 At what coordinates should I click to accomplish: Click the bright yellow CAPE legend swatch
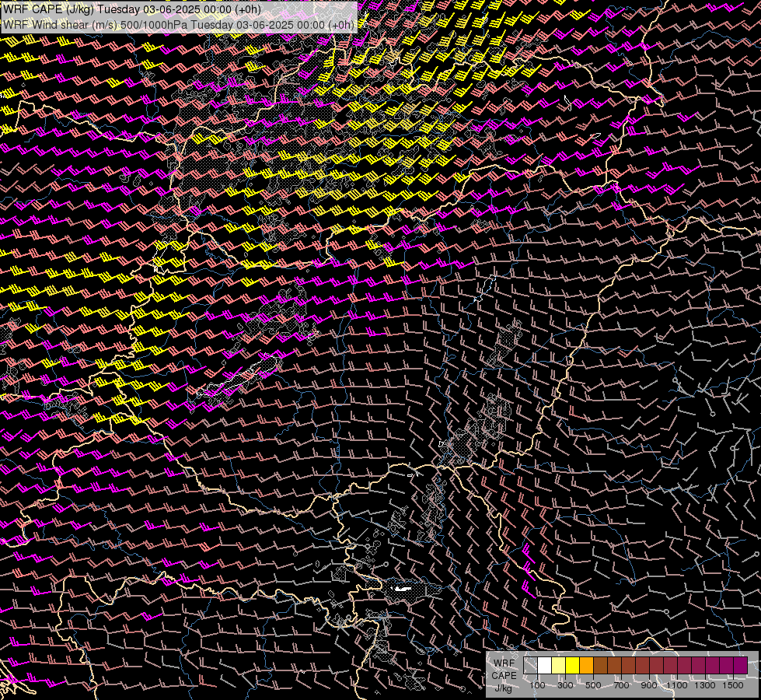tap(573, 665)
